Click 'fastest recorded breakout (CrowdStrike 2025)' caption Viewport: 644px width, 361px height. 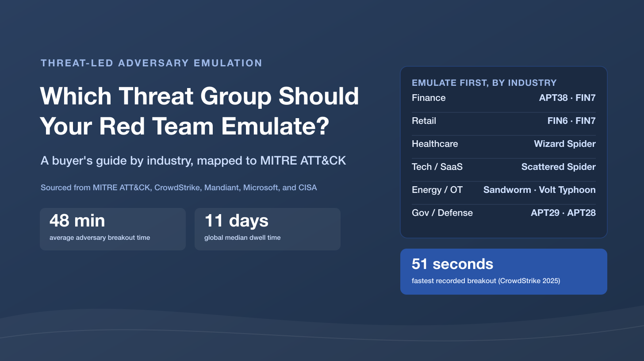coord(486,281)
